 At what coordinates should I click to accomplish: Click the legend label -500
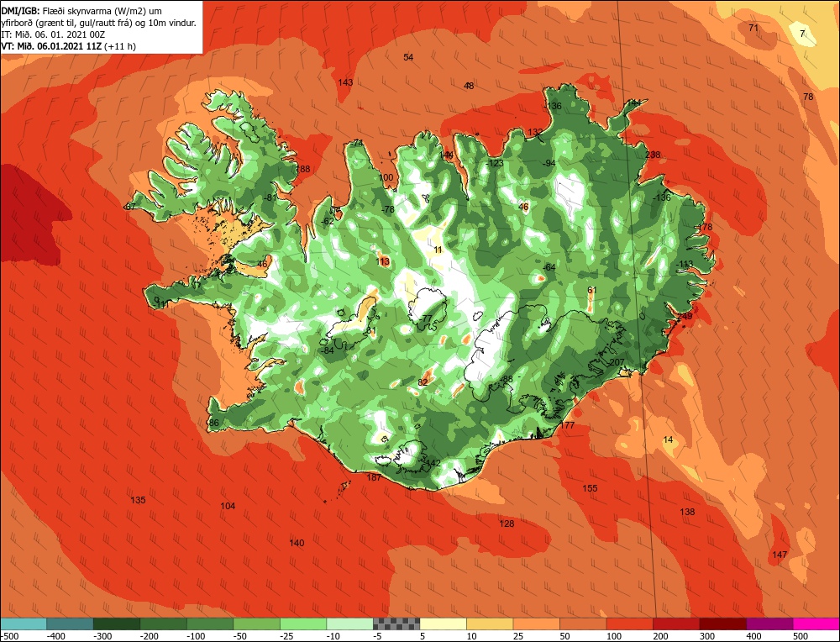click(x=9, y=636)
